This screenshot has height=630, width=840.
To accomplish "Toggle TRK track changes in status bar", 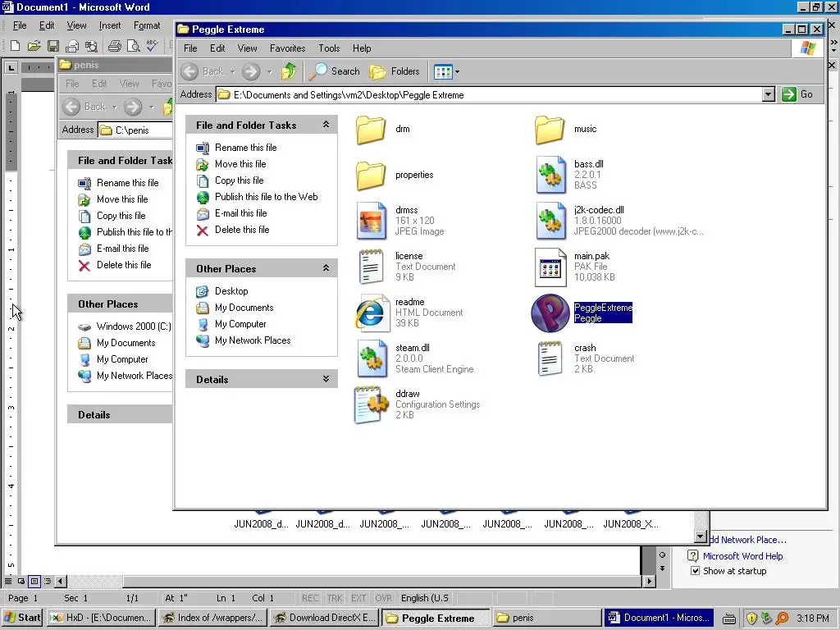I will [335, 598].
